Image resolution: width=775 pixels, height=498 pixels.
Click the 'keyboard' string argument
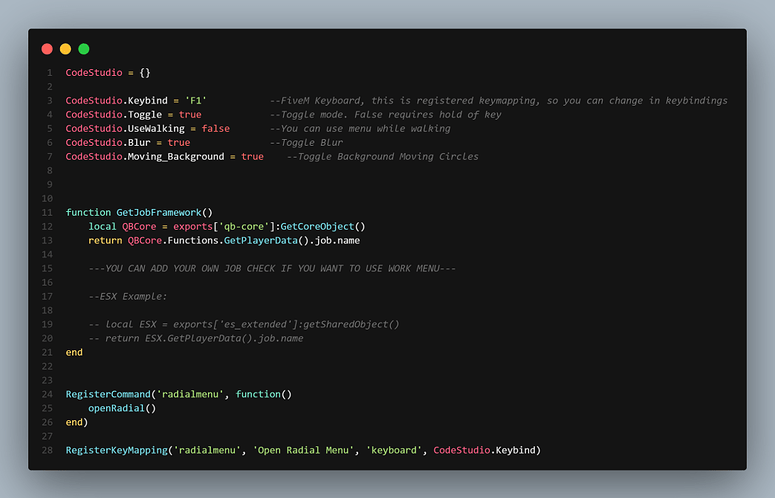(x=396, y=450)
